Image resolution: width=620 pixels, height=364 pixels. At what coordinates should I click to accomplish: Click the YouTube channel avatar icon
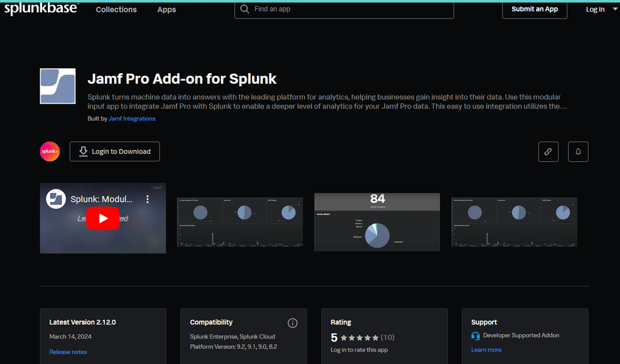(56, 199)
